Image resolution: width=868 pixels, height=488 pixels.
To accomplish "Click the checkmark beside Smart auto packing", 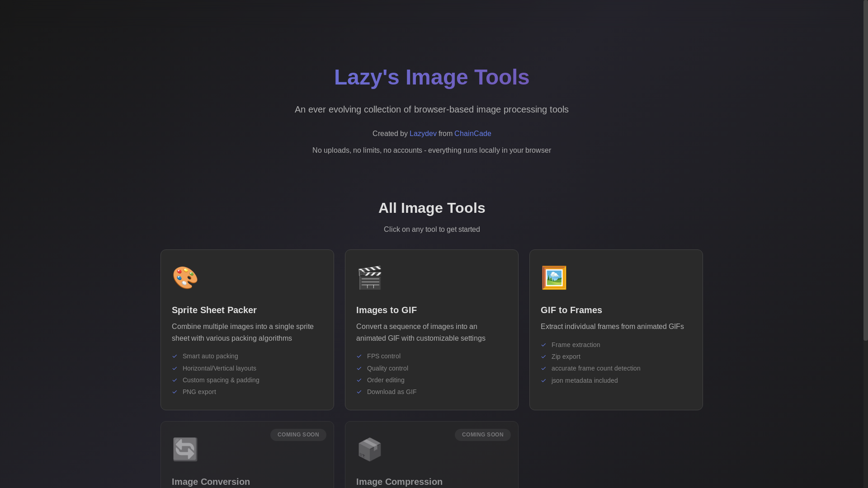I will (175, 356).
